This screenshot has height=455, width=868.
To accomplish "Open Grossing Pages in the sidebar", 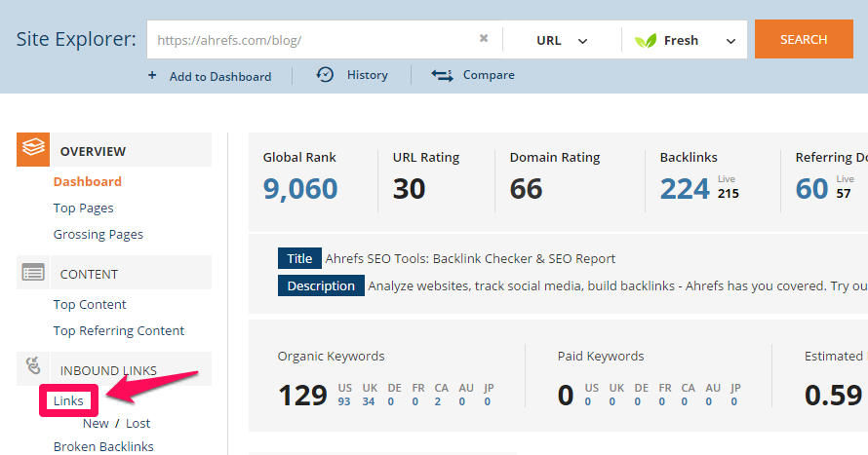I will coord(98,235).
